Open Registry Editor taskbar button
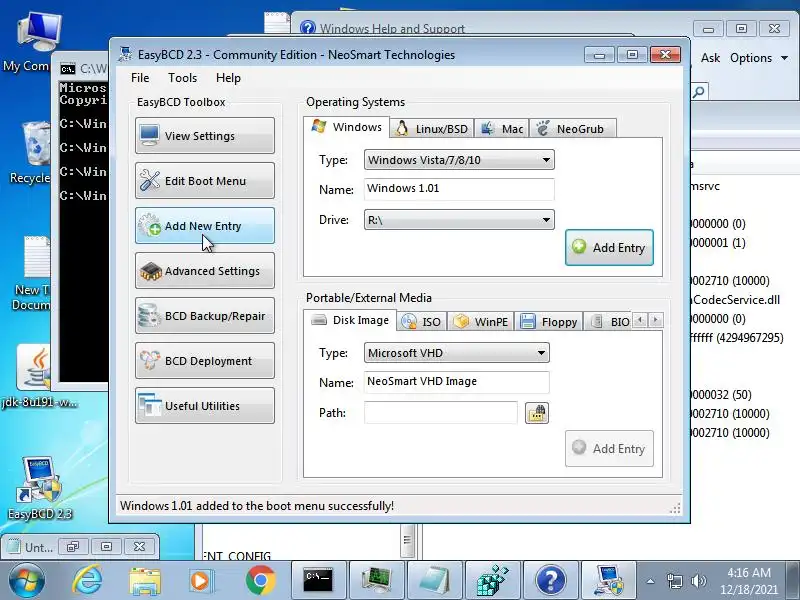The image size is (800, 600). 493,580
